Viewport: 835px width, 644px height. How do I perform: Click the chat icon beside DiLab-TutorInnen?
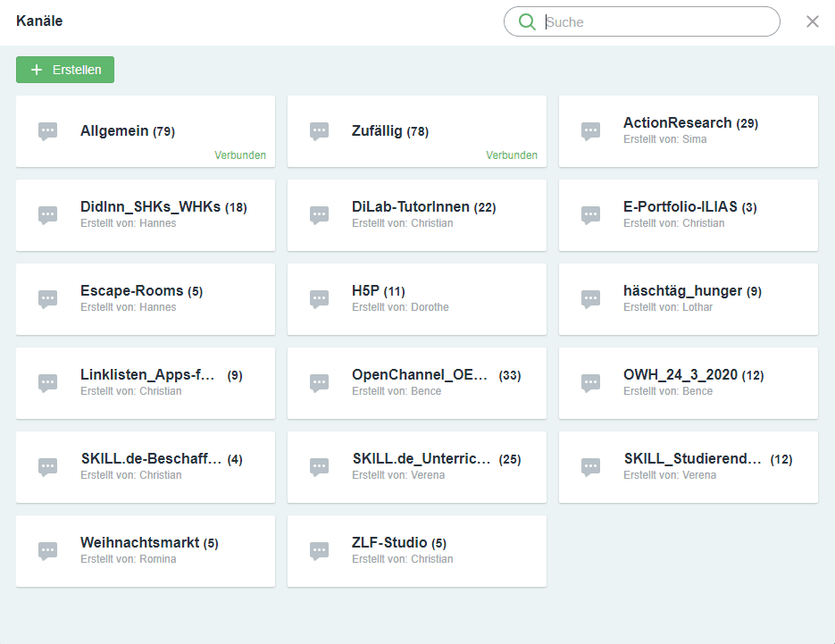[320, 215]
